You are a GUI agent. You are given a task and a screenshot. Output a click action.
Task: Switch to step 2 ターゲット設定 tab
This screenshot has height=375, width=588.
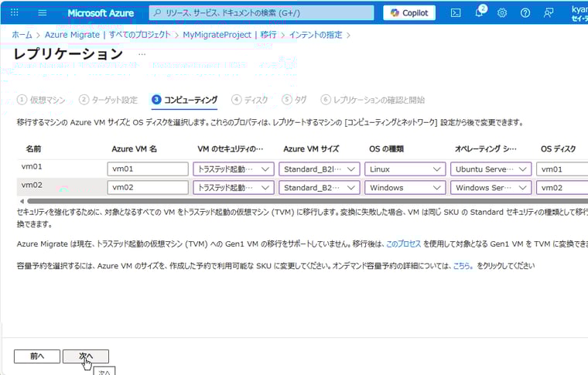click(108, 100)
